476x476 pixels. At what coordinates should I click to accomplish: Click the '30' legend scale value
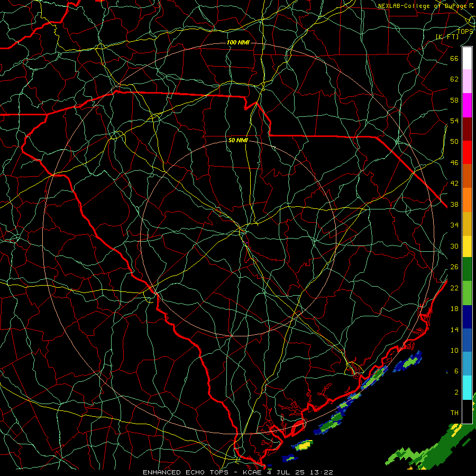[x=454, y=246]
